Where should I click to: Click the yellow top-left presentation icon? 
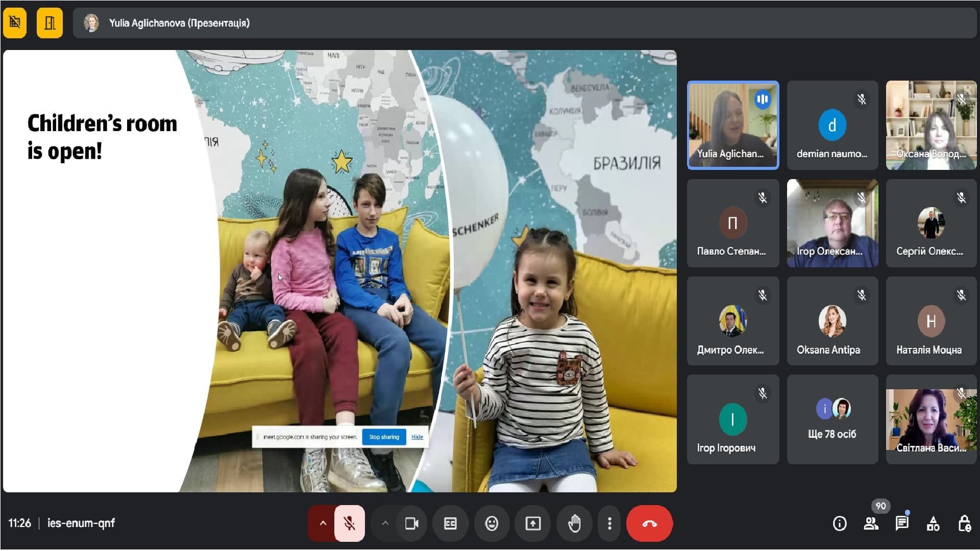pyautogui.click(x=15, y=23)
